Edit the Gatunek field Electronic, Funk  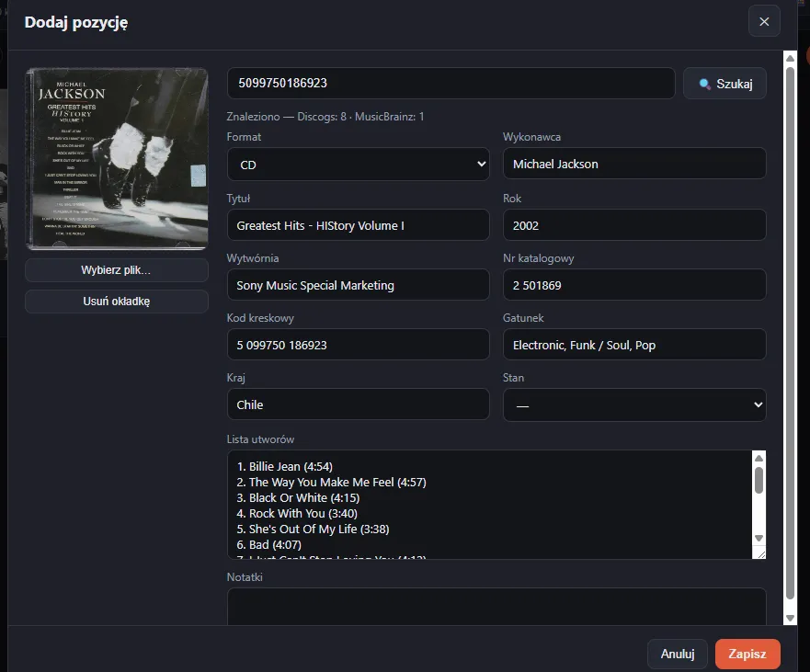click(x=633, y=345)
